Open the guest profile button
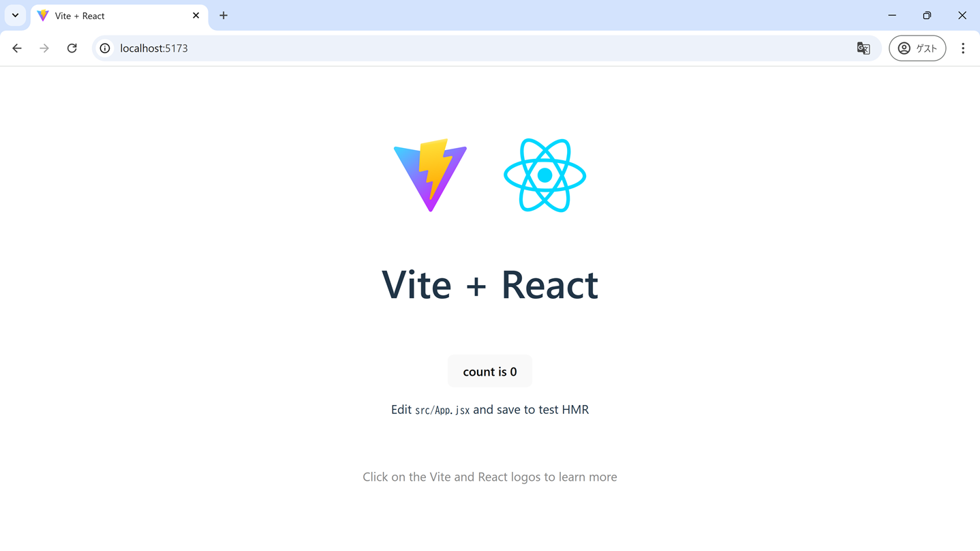The image size is (980, 551). (917, 48)
